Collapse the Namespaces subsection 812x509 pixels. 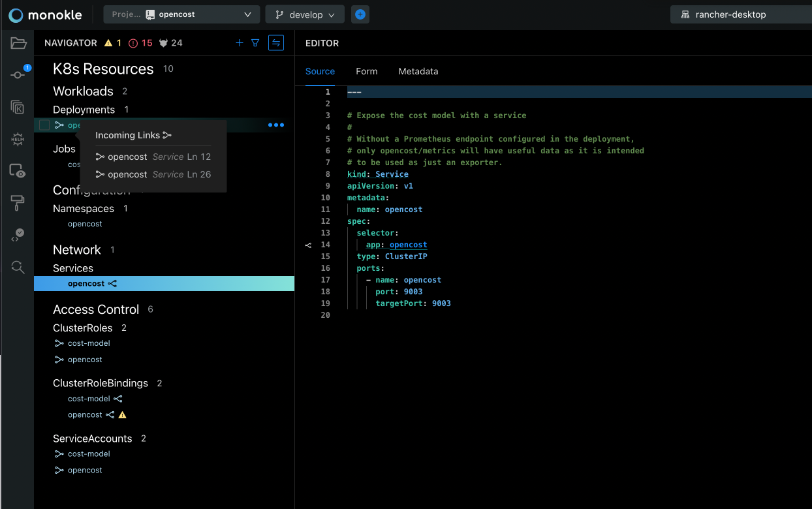[x=84, y=208]
